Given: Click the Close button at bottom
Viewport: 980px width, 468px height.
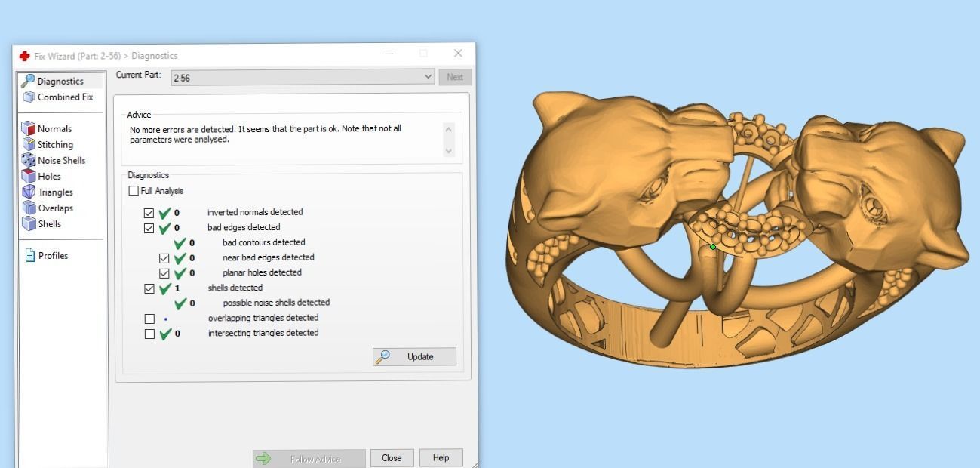Looking at the screenshot, I should (392, 457).
